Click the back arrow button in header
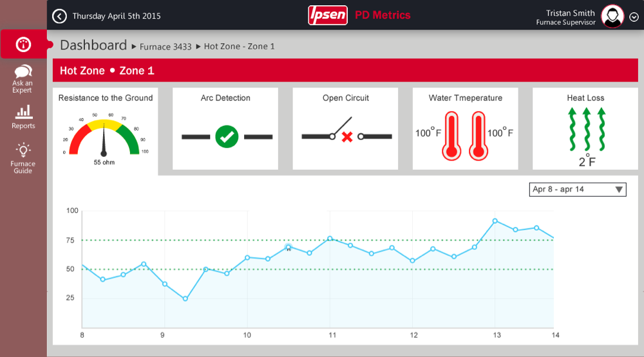This screenshot has width=644, height=357. click(59, 15)
